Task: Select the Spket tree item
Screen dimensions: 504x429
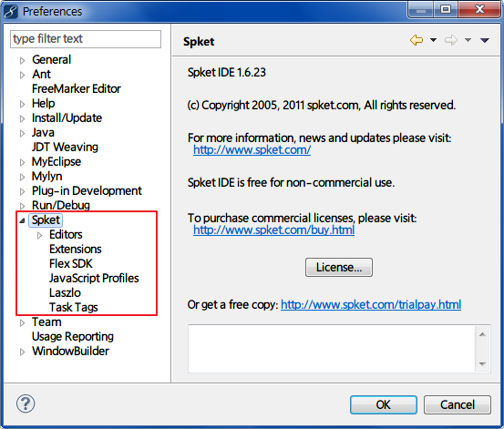Action: point(46,220)
